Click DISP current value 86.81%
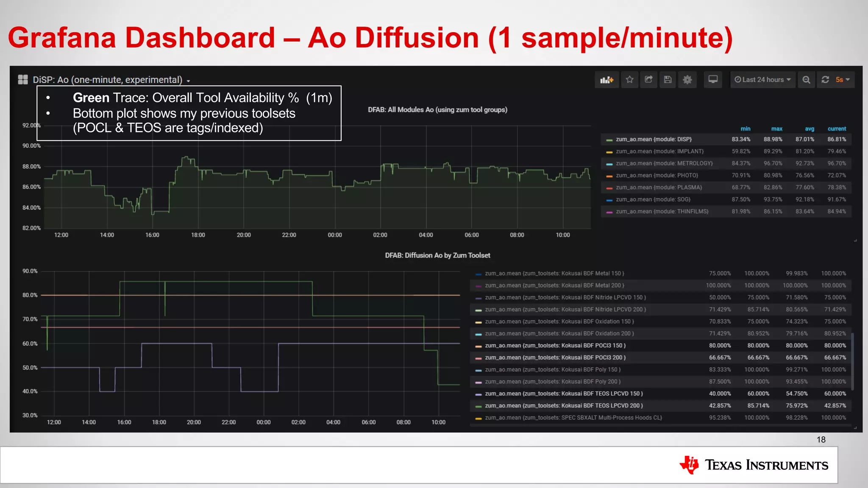 837,139
